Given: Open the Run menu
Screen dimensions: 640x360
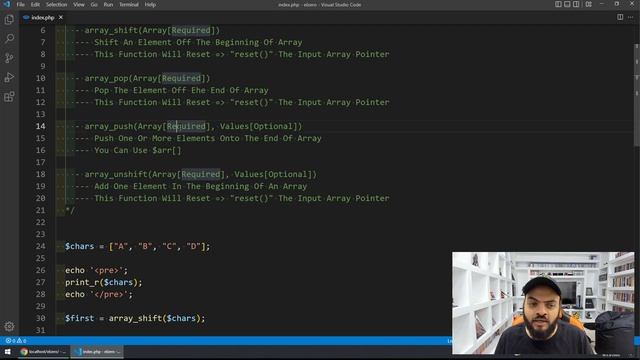Looking at the screenshot, I should click(108, 4).
